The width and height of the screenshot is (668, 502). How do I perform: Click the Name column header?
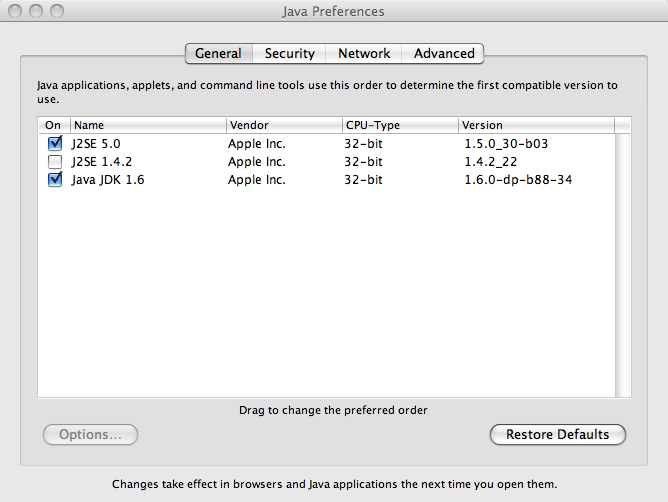(x=147, y=125)
